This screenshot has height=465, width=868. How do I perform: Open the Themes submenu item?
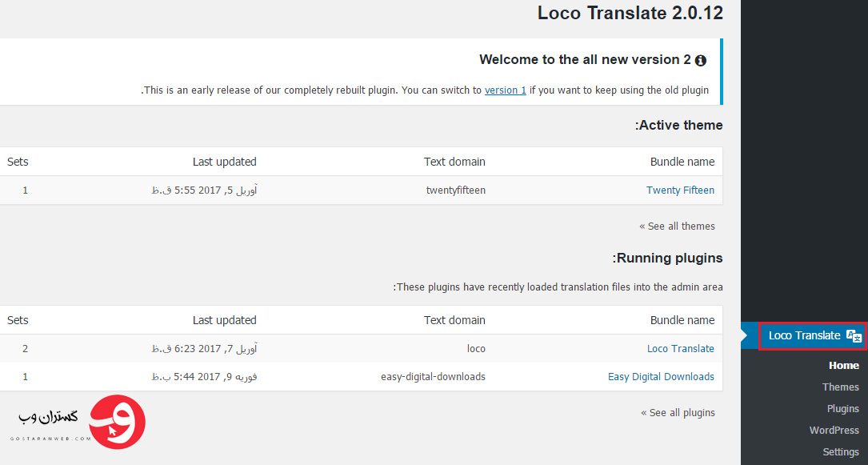click(x=840, y=387)
